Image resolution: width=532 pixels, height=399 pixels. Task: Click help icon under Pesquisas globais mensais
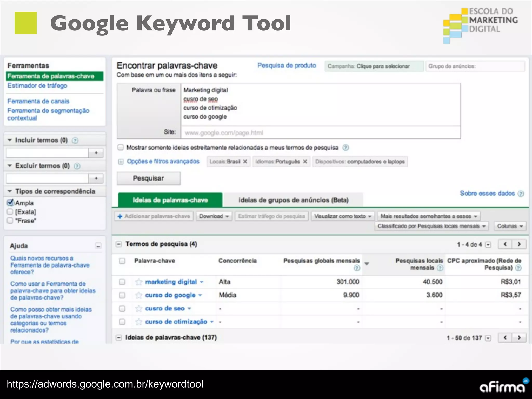[357, 268]
